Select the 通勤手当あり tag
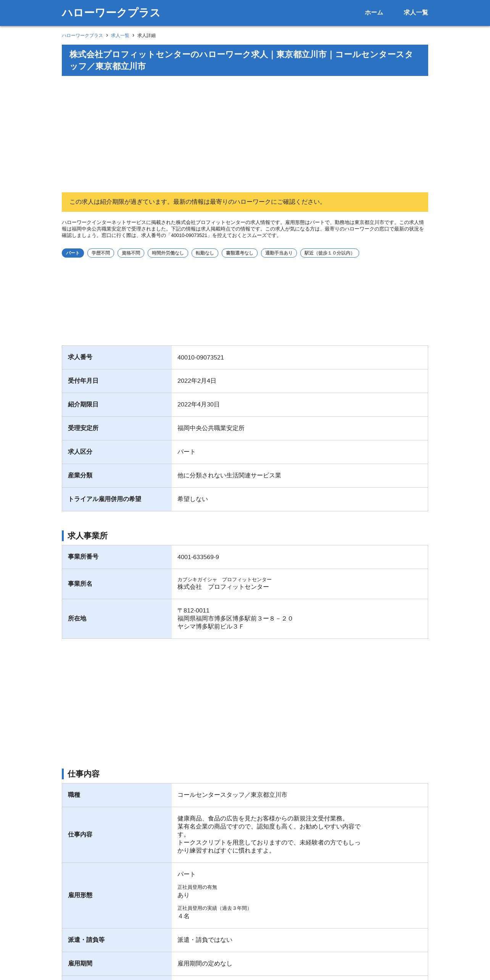This screenshot has width=490, height=980. (x=279, y=253)
